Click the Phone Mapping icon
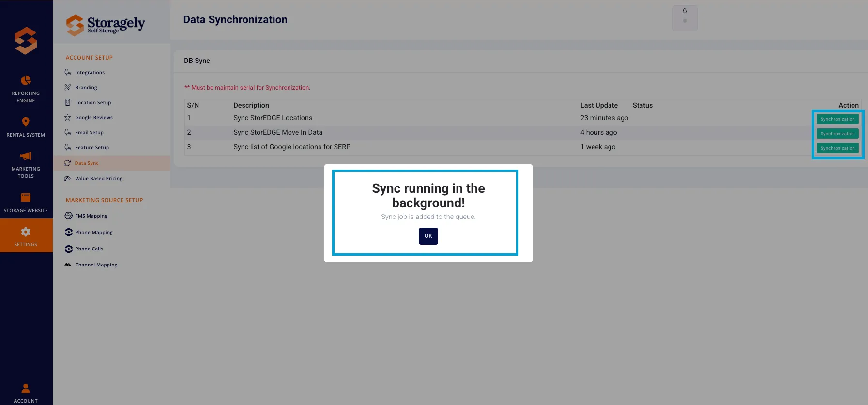Viewport: 868px width, 405px height. (x=68, y=233)
